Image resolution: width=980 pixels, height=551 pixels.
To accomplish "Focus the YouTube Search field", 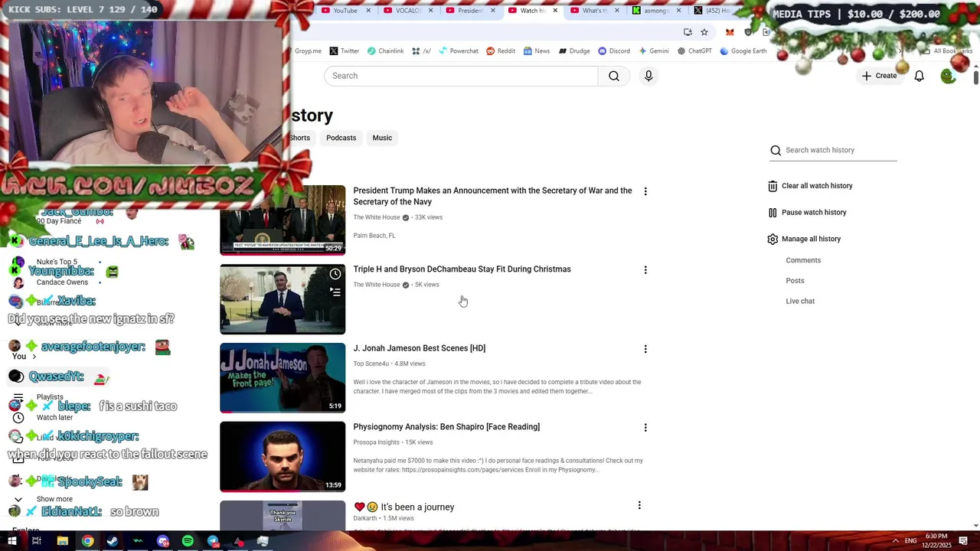I will [461, 76].
